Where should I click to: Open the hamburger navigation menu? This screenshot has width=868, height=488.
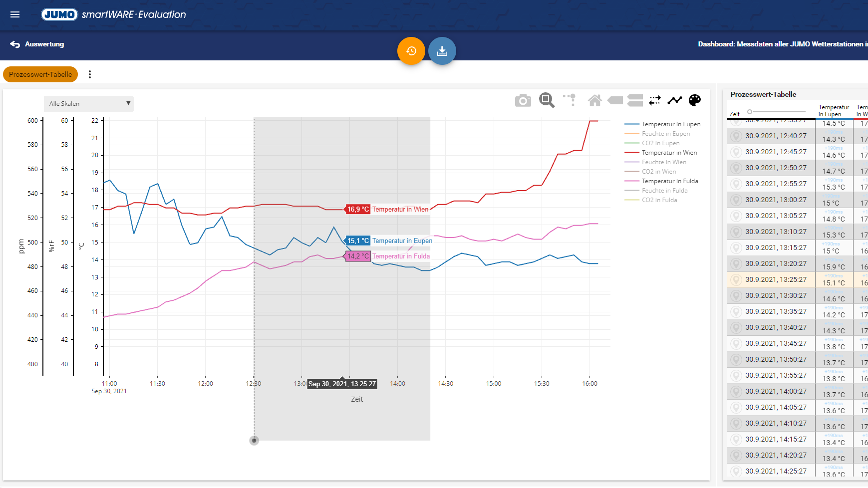tap(15, 14)
